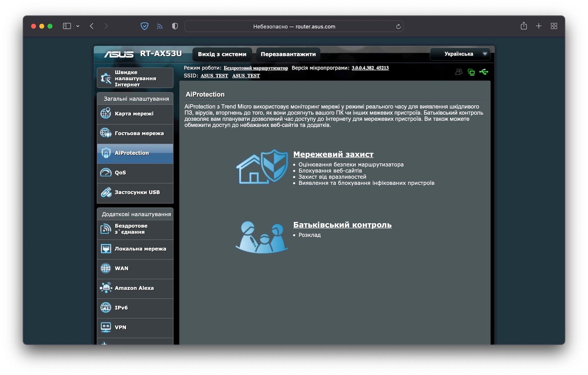Open the IPv6 settings item
The image size is (588, 375).
(x=135, y=308)
